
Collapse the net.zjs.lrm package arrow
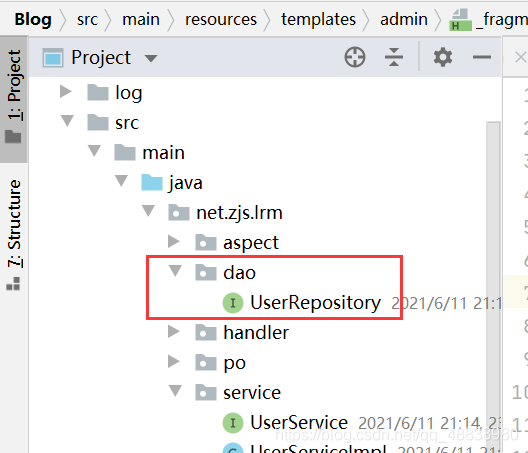click(148, 211)
